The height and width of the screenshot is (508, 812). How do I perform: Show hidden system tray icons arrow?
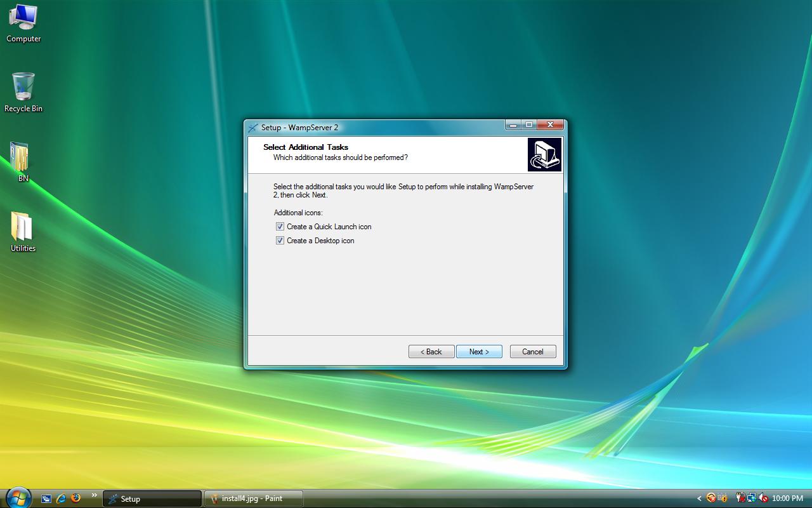click(x=699, y=498)
